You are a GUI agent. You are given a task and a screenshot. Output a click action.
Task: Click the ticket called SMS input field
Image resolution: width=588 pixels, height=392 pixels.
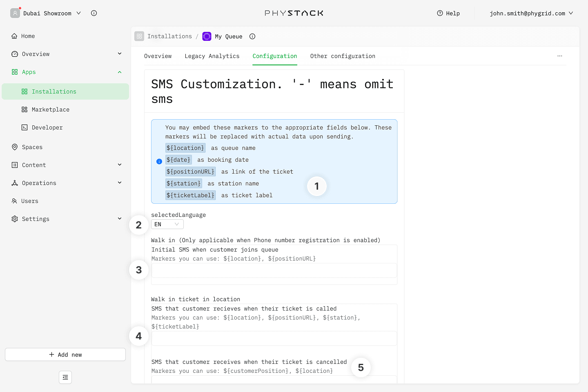click(274, 339)
